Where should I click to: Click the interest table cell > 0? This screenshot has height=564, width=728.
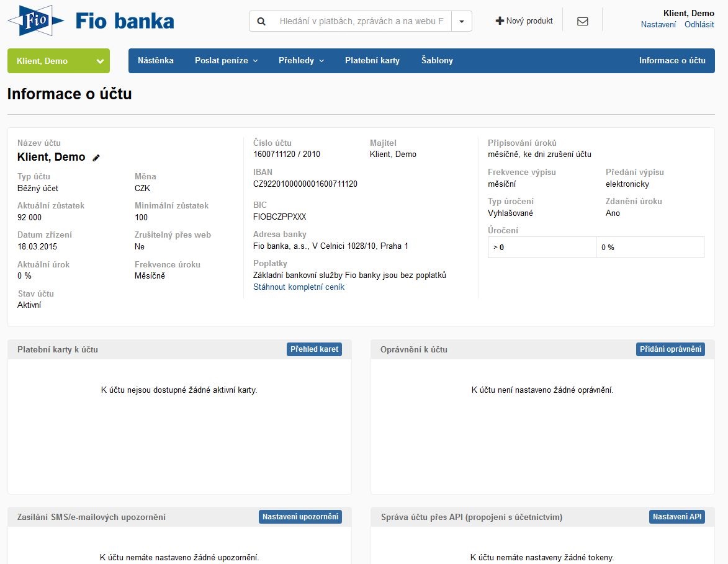coord(542,248)
